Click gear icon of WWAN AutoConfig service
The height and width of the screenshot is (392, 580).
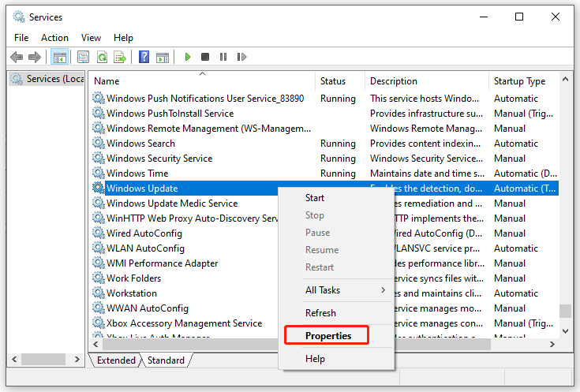(99, 308)
